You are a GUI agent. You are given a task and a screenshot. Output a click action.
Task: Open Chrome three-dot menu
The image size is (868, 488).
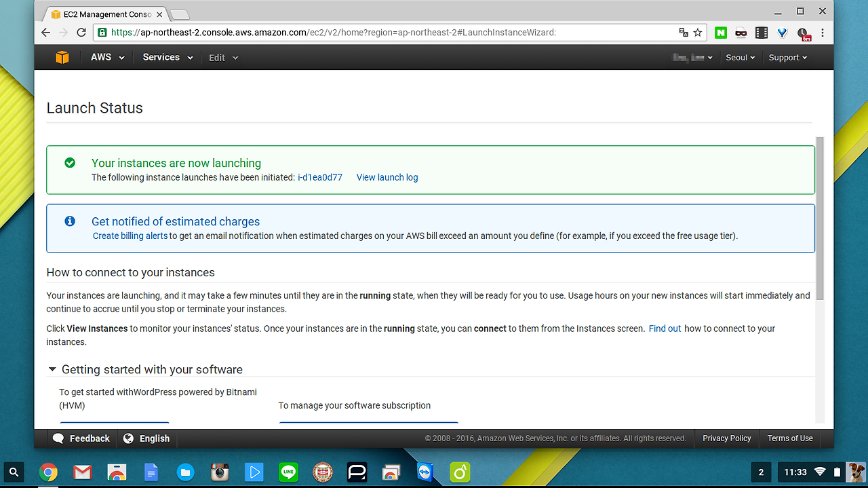pos(823,33)
